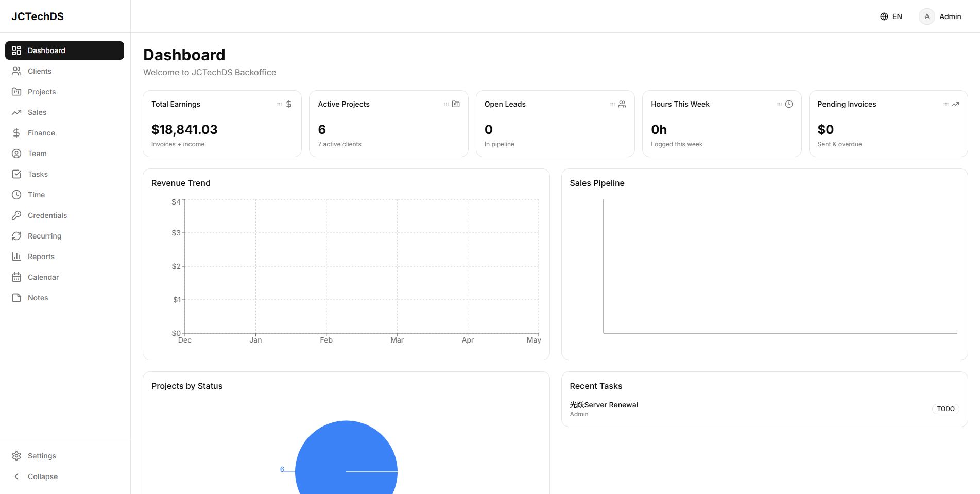Open Settings at the sidebar bottom

pyautogui.click(x=64, y=456)
